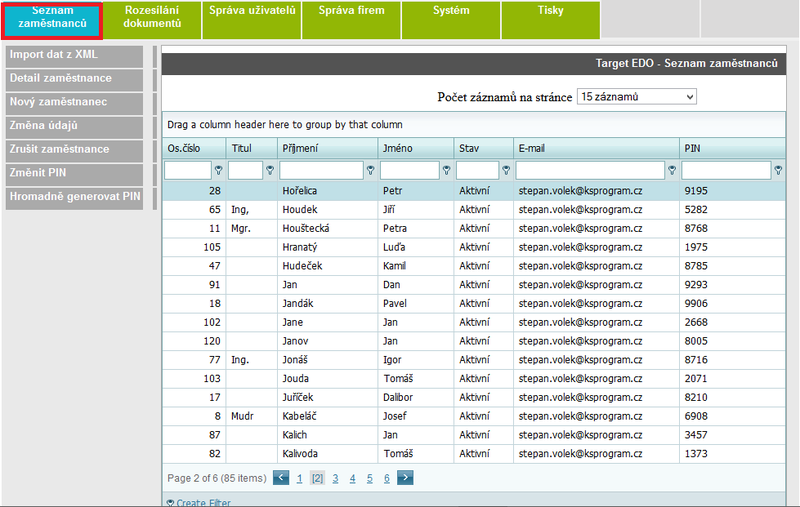This screenshot has width=800, height=507.
Task: Open Správa firem tab
Action: (352, 20)
